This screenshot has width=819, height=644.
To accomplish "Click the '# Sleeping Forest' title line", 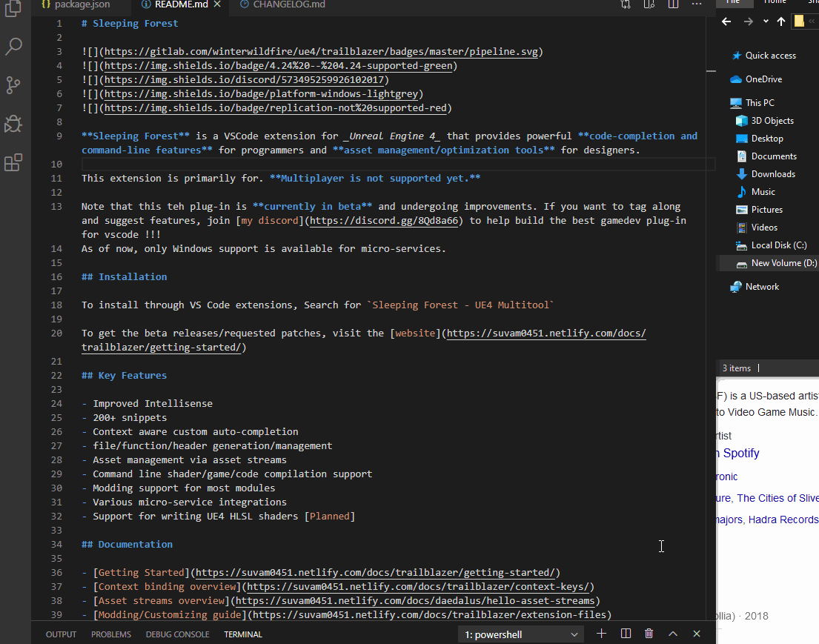I will click(130, 24).
